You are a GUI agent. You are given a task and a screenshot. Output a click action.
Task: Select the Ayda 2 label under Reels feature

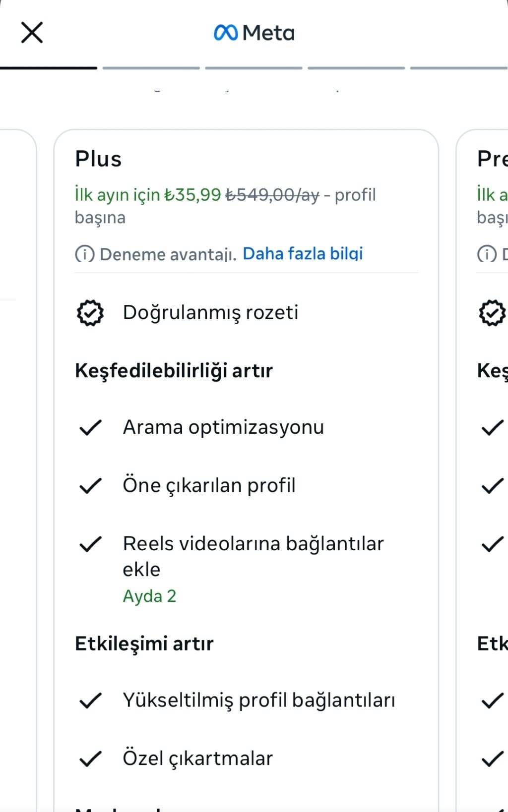tap(150, 596)
